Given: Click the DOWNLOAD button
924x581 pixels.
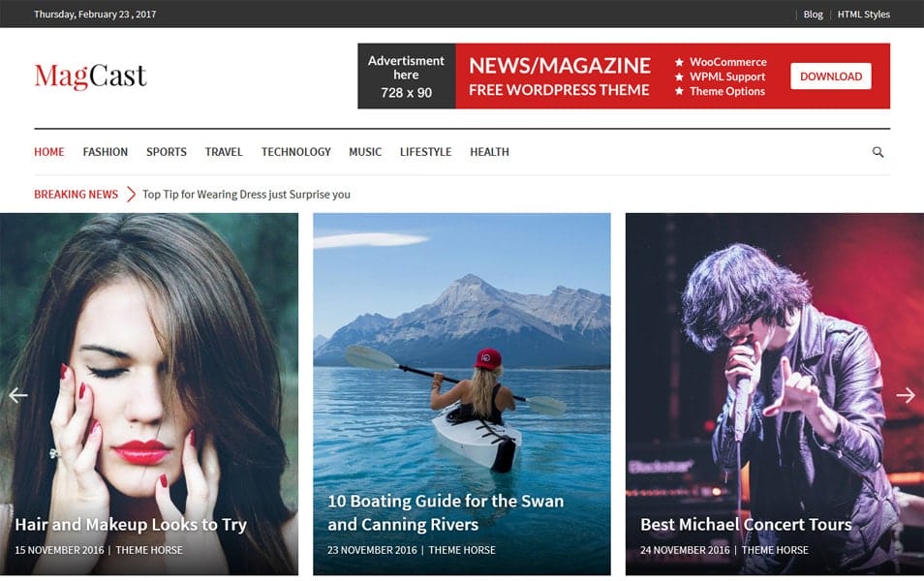Looking at the screenshot, I should tap(830, 76).
